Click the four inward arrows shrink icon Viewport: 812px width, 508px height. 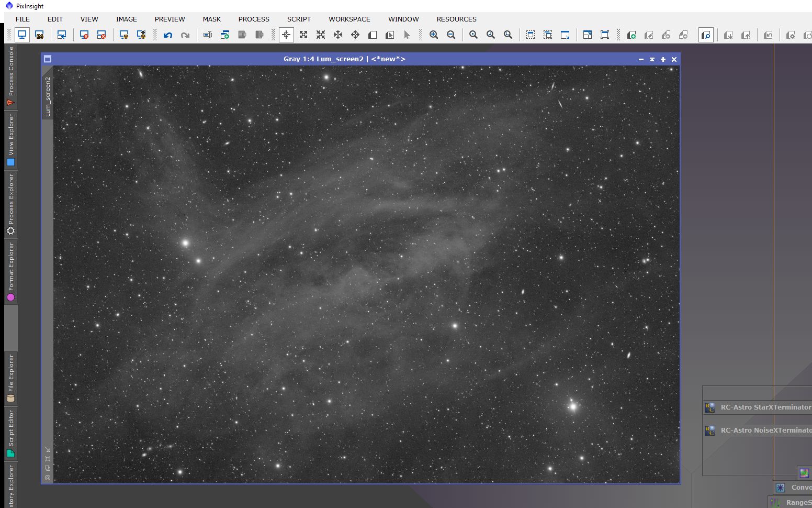321,35
